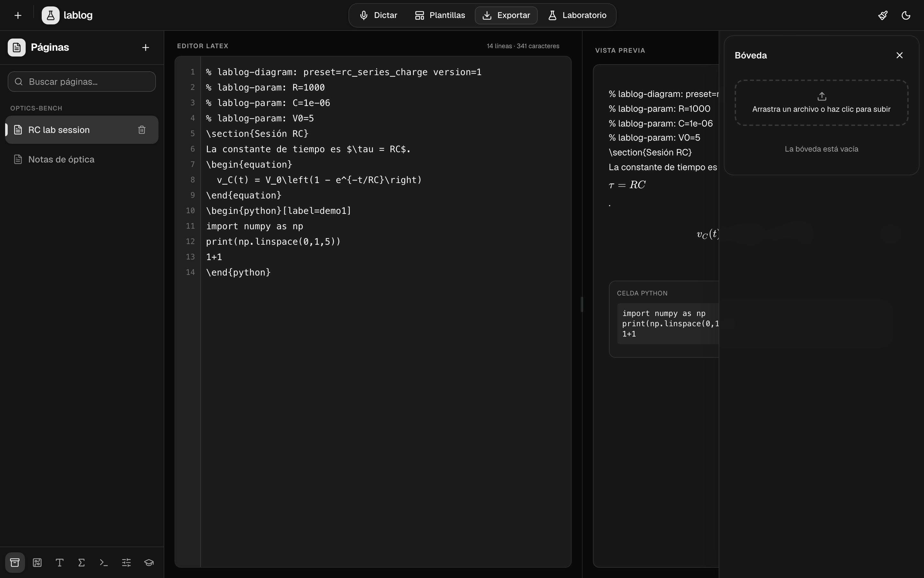This screenshot has width=924, height=578.
Task: Add a new page with the Páginas plus
Action: (145, 48)
